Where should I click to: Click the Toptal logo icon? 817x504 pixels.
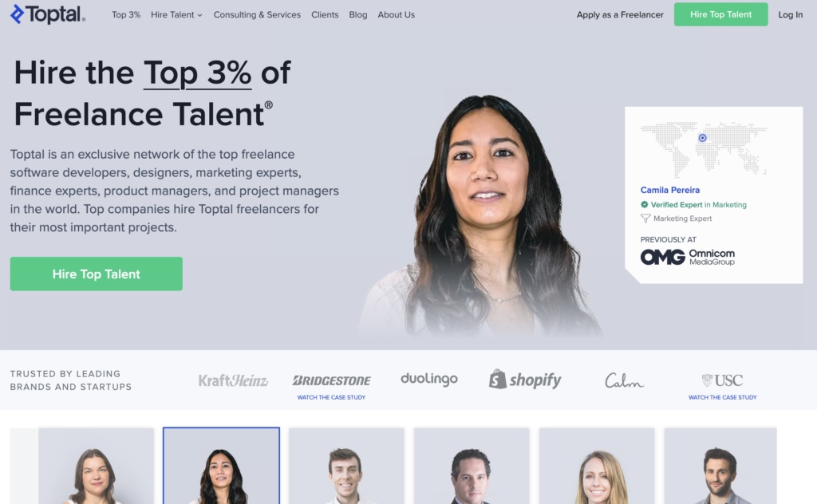click(x=18, y=14)
